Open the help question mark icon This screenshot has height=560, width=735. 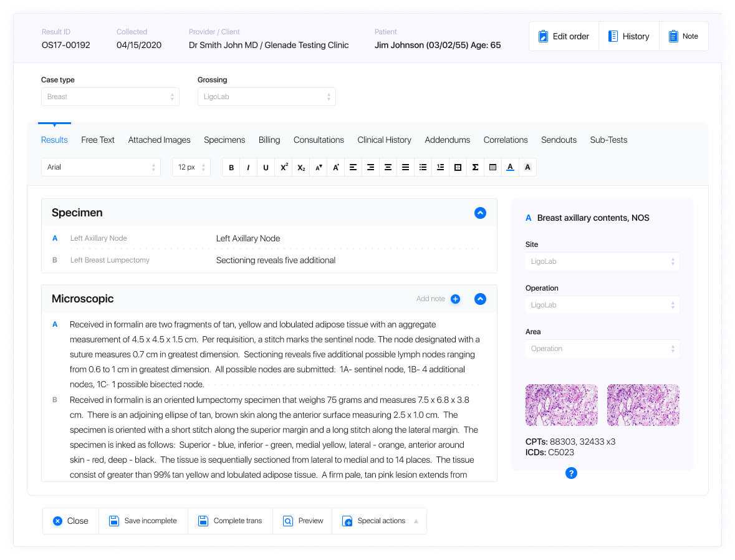tap(571, 473)
